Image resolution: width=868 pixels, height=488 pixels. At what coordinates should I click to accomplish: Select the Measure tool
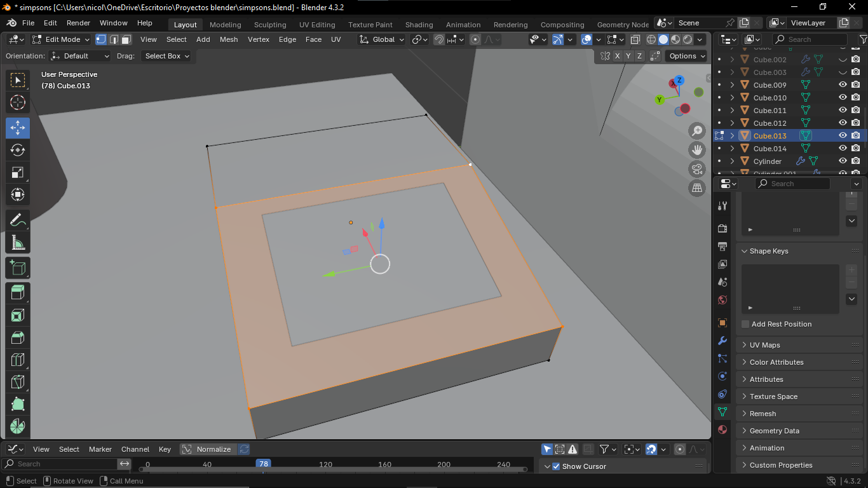tap(18, 243)
